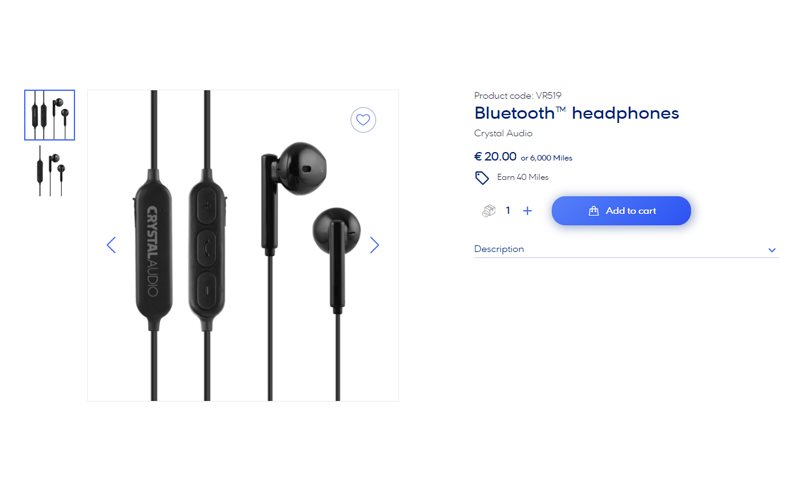Image resolution: width=800 pixels, height=500 pixels.
Task: Open the Crystal Audio brand link
Action: [x=503, y=133]
